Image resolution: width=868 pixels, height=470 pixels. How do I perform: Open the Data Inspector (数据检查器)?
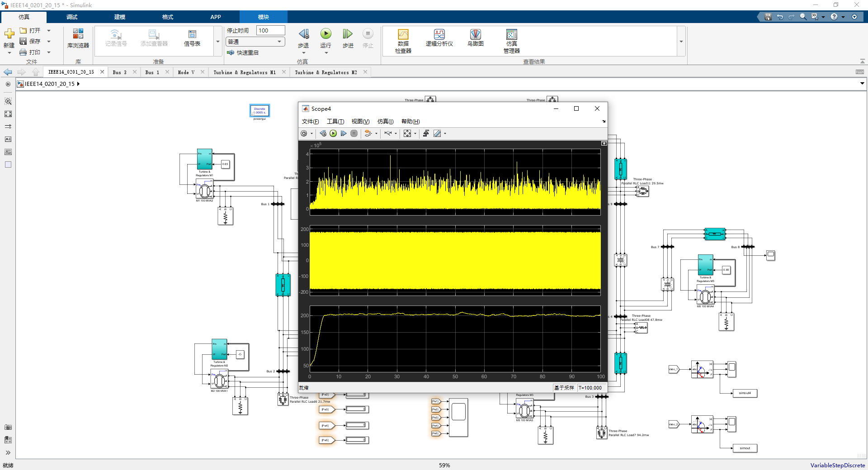(x=403, y=41)
